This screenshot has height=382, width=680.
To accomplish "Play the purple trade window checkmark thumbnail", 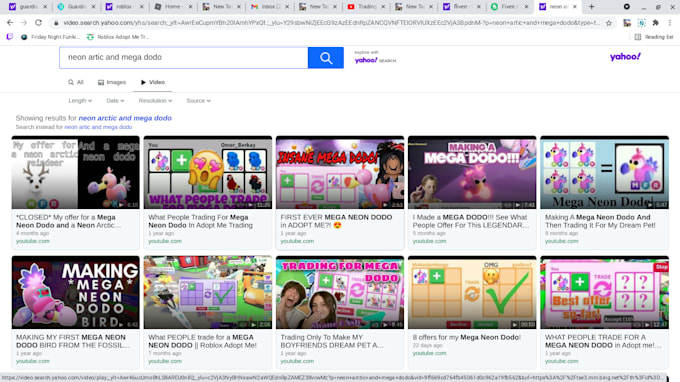I will tap(208, 292).
